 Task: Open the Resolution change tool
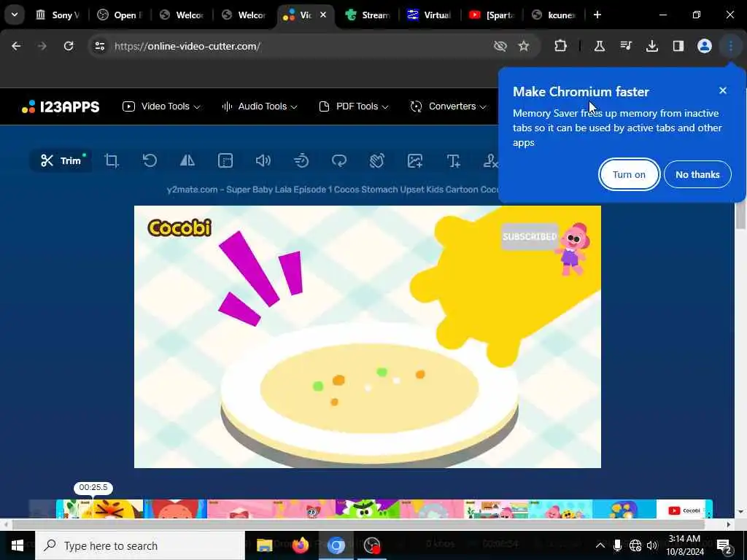(225, 160)
